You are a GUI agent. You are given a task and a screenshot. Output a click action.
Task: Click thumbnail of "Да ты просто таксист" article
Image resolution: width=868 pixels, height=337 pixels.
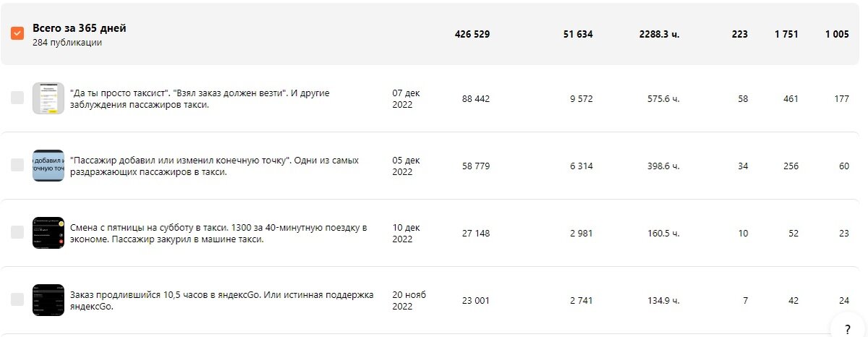coord(48,98)
